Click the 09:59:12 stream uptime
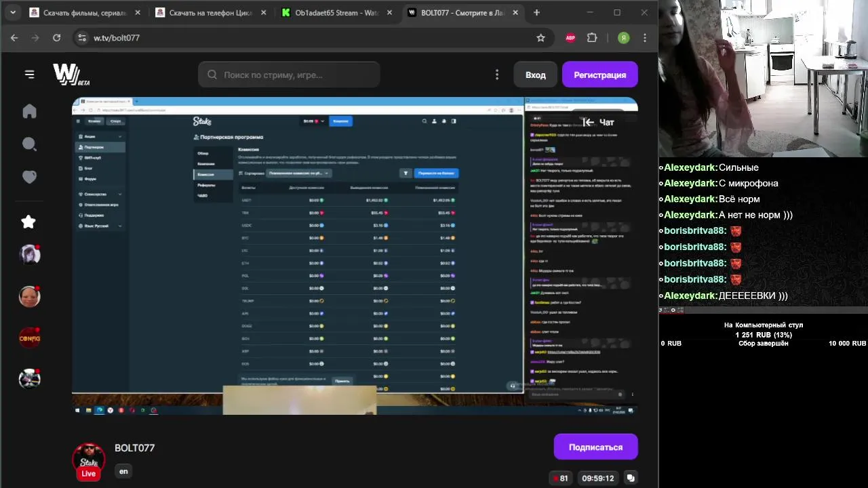 click(597, 478)
